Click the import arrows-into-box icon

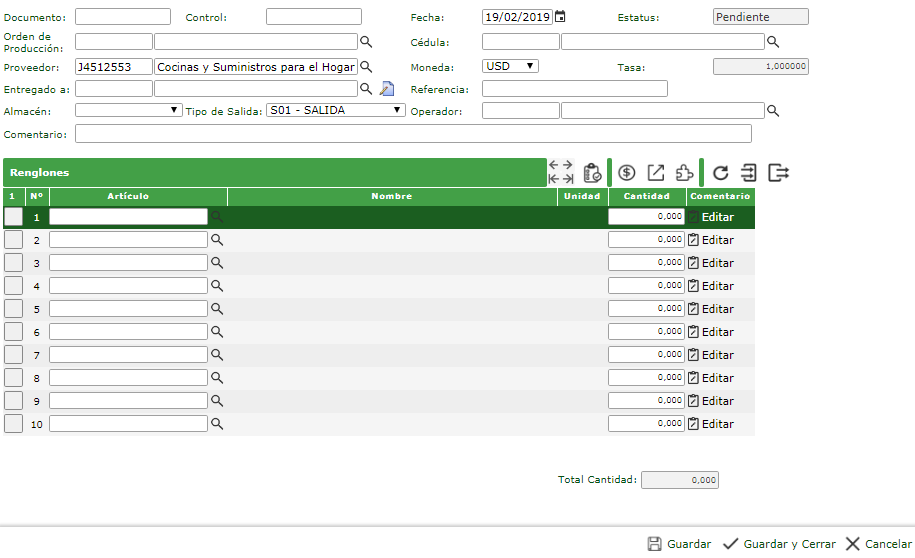click(749, 173)
